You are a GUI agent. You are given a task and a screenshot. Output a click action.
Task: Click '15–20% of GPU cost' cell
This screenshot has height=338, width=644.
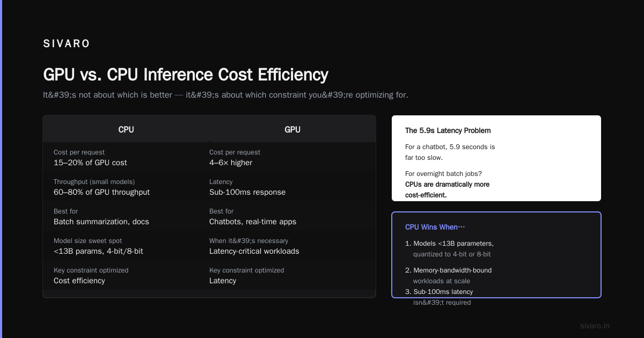click(x=90, y=163)
